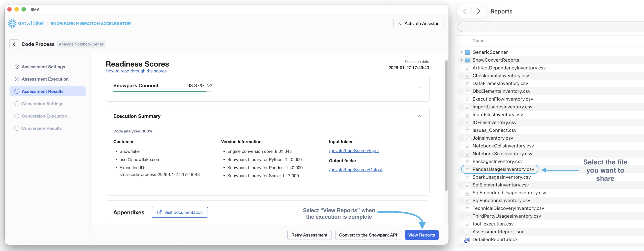This screenshot has width=644, height=251.
Task: Click the checkmark icon next to 93.37%
Action: coord(210,85)
